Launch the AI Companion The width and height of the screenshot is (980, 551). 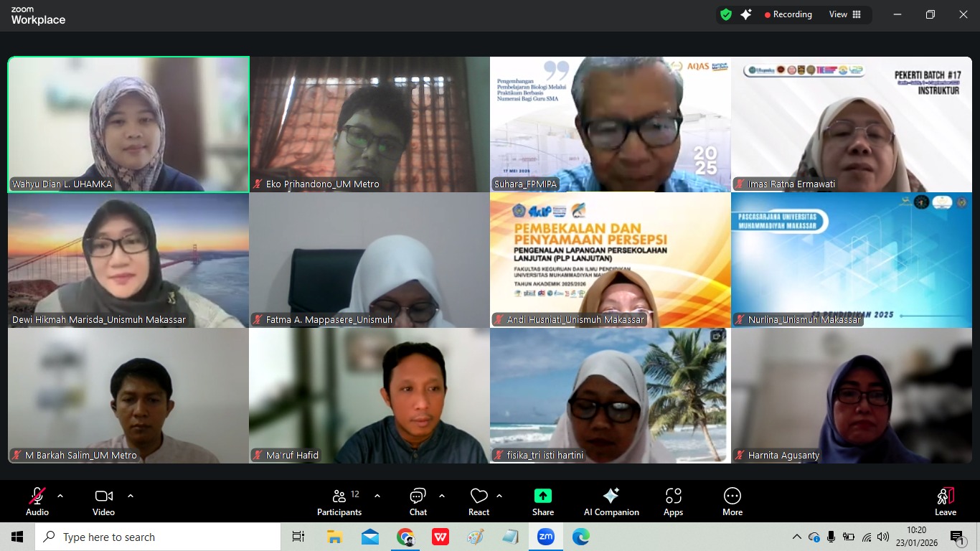click(x=611, y=501)
